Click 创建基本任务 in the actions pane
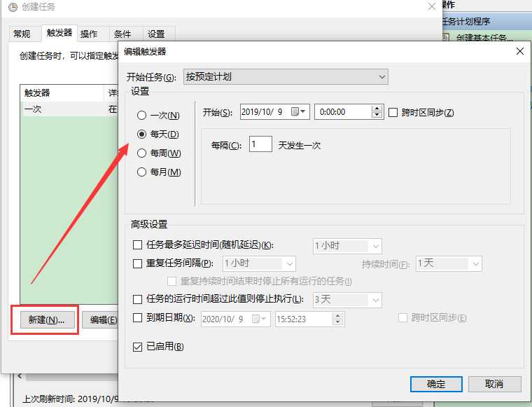Viewport: 532px width, 407px height. tap(484, 38)
